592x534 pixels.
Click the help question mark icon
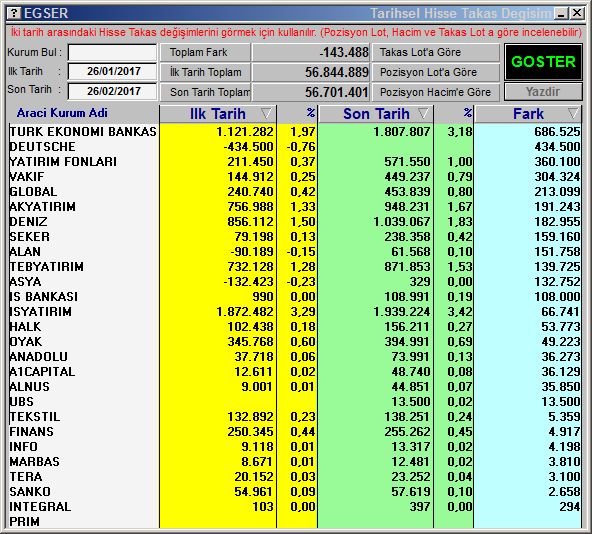point(14,13)
